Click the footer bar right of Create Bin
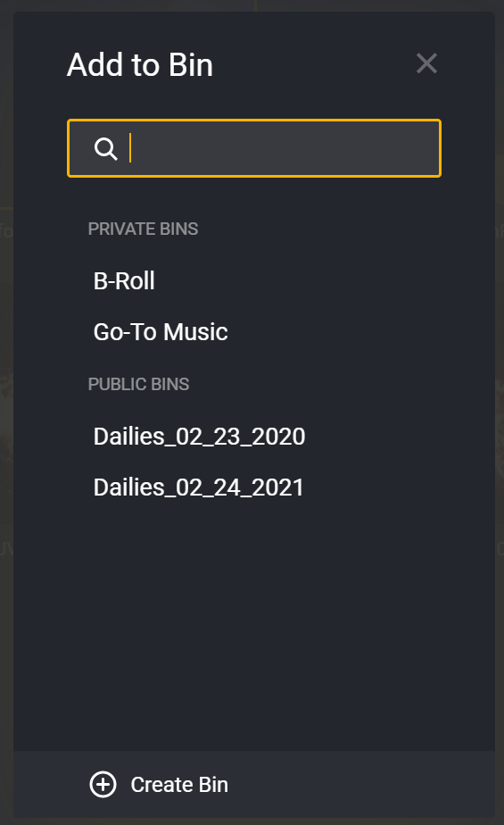This screenshot has height=825, width=504. (x=363, y=785)
